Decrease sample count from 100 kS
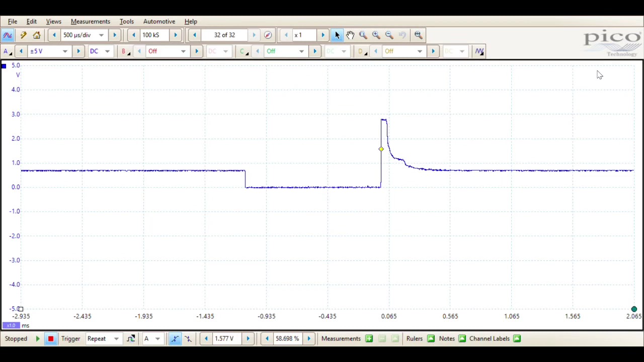This screenshot has height=362, width=644. click(x=133, y=35)
